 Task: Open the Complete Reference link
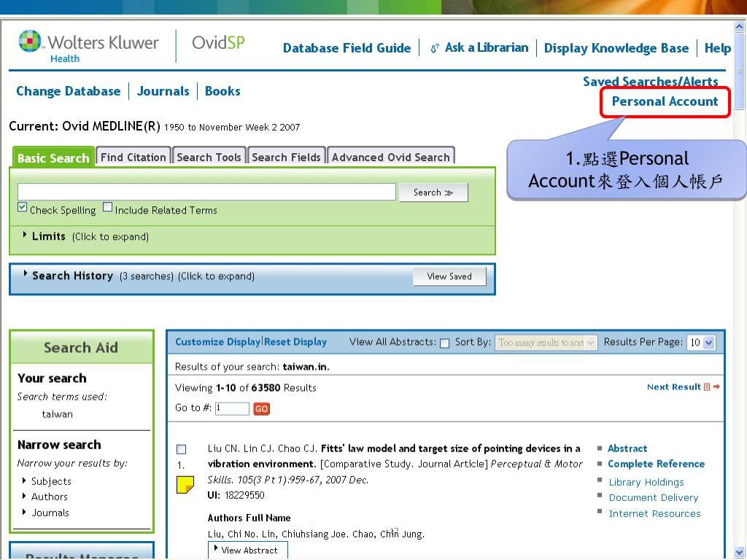[x=656, y=464]
